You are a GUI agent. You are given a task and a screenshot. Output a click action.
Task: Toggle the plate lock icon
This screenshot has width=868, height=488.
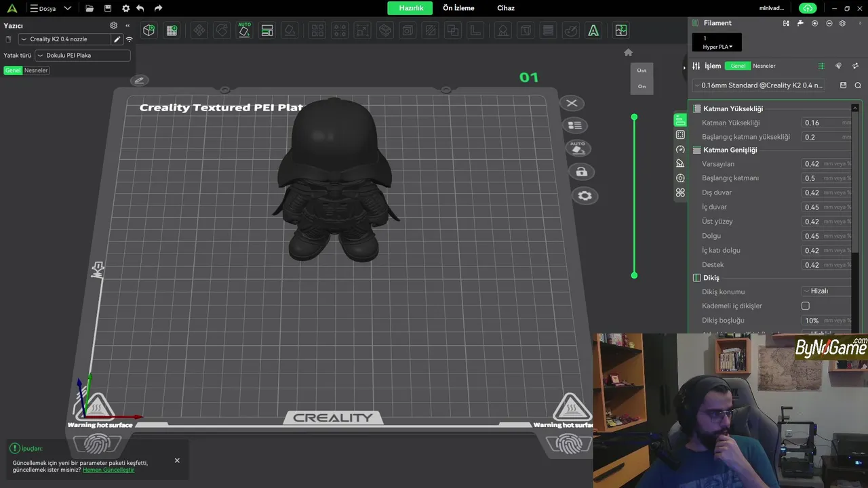click(581, 171)
